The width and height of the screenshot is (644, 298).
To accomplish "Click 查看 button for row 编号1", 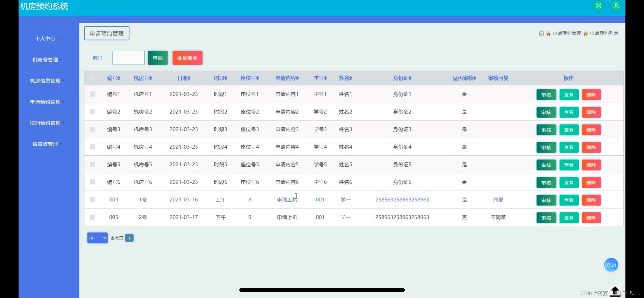I will point(569,95).
